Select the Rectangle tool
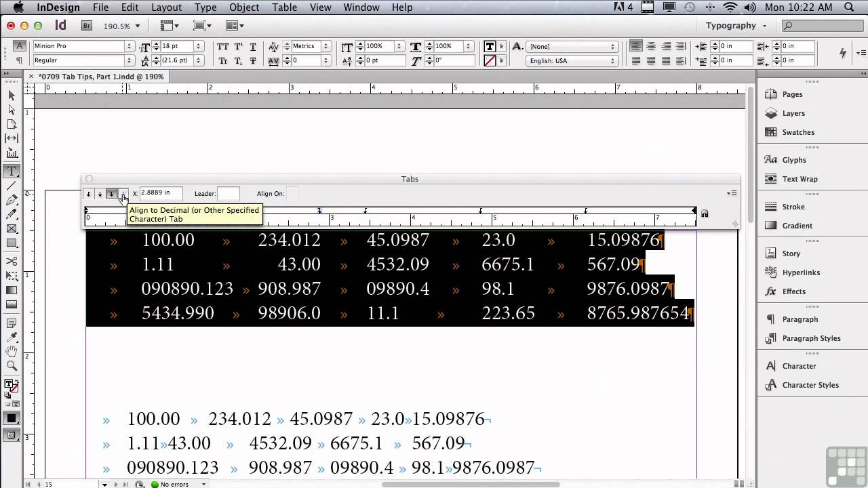Image resolution: width=868 pixels, height=488 pixels. coord(12,243)
